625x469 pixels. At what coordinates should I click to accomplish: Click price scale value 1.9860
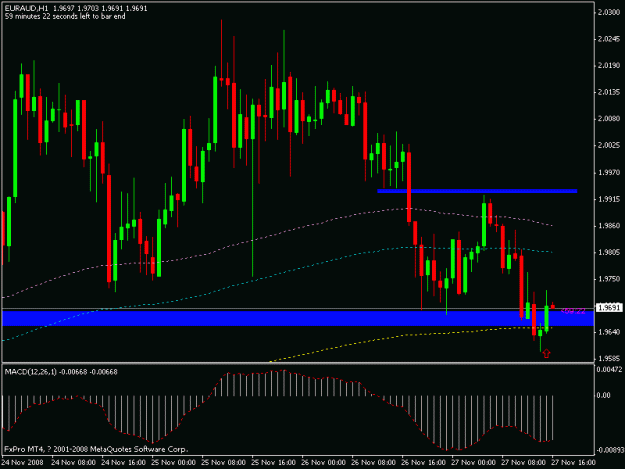pos(609,226)
